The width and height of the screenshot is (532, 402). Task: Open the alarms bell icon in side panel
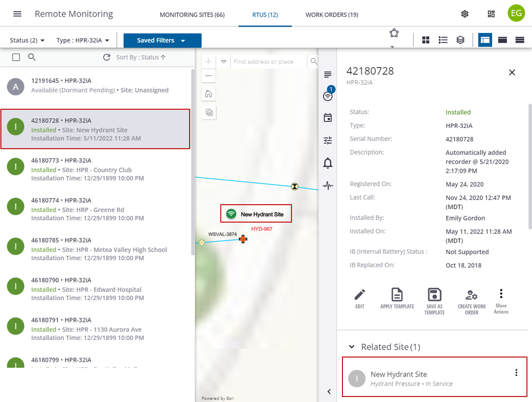[x=328, y=163]
